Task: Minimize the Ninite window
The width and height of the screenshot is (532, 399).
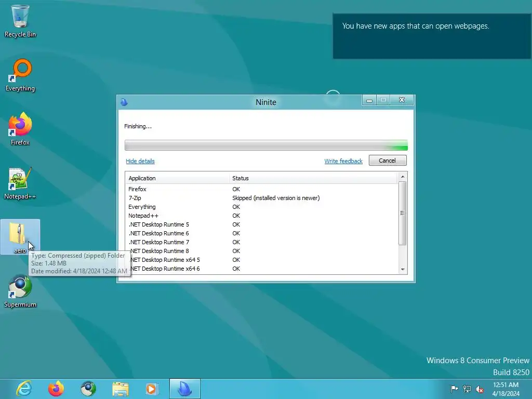Action: click(x=369, y=100)
